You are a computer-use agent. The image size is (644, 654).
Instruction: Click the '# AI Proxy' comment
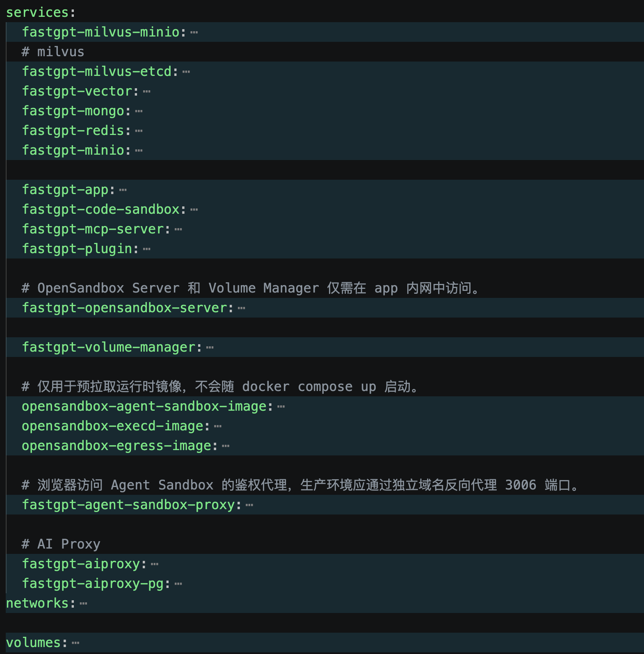pos(61,544)
